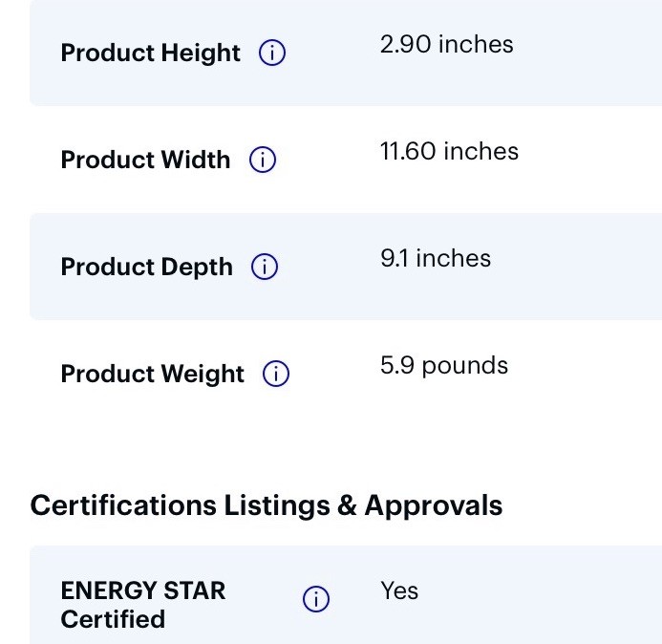Click the 2.90 inches height value
Viewport: 662px width, 644px height.
[x=447, y=44]
